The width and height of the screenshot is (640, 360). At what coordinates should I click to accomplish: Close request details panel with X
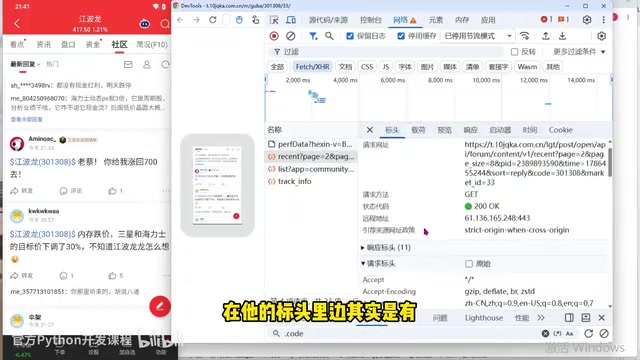pos(369,130)
